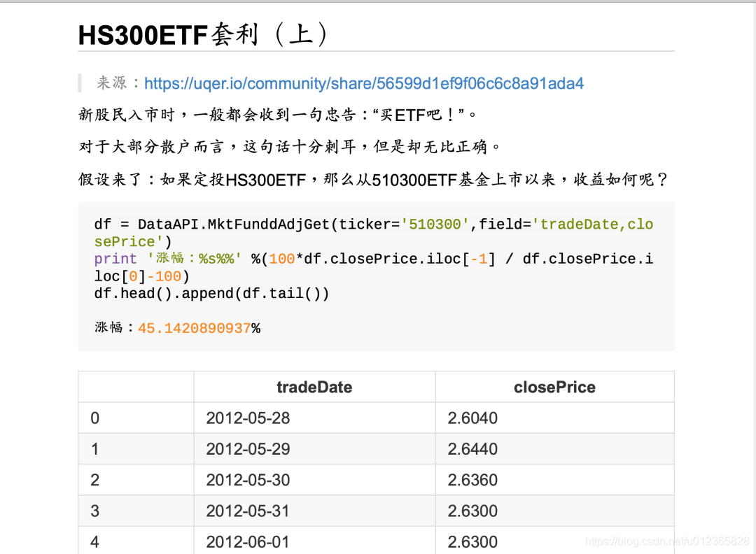Click the DataAPI.MktFunddAdjGet code line

(374, 233)
